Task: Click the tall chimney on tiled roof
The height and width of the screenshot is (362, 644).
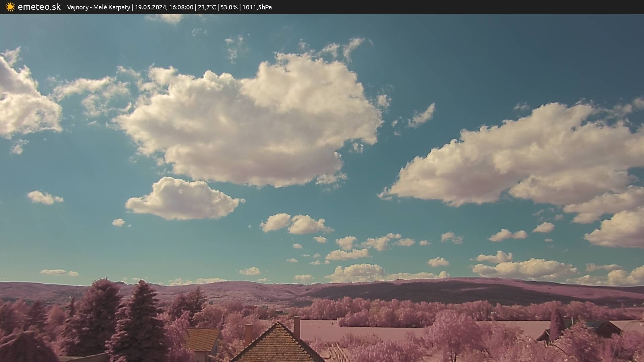Action: [x=297, y=327]
